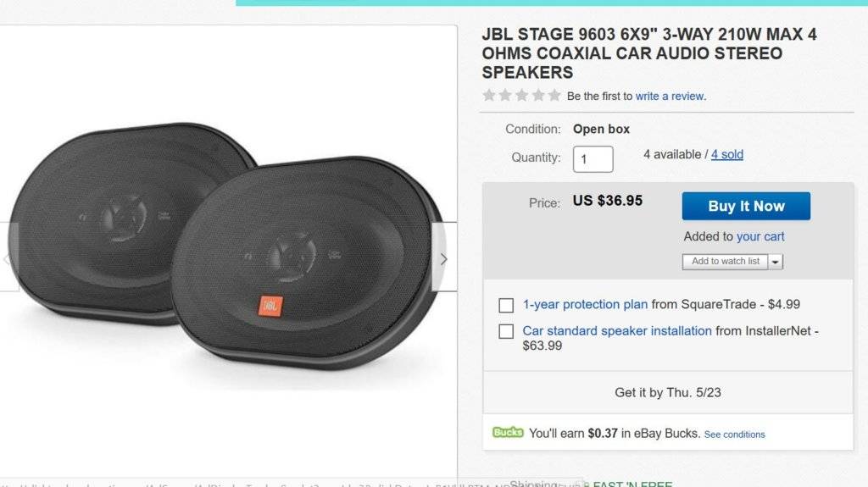868x487 pixels.
Task: Show previous product image with left arrow
Action: [x=8, y=257]
